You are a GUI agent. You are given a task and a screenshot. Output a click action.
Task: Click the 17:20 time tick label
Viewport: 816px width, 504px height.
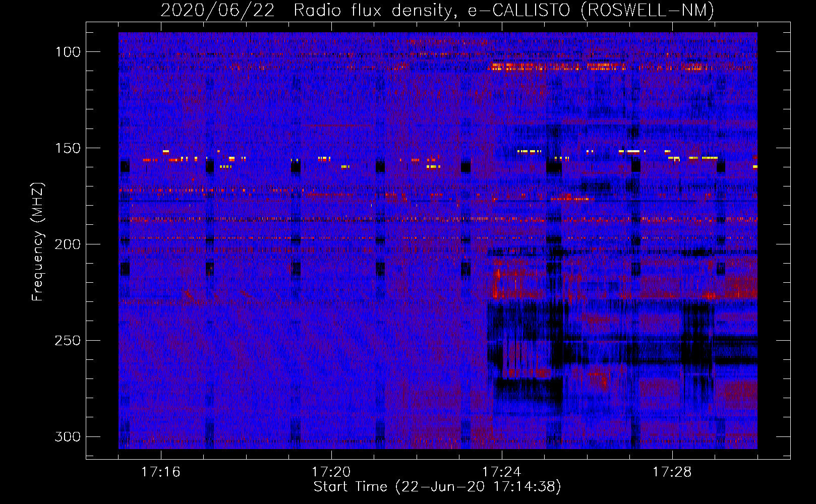(331, 472)
